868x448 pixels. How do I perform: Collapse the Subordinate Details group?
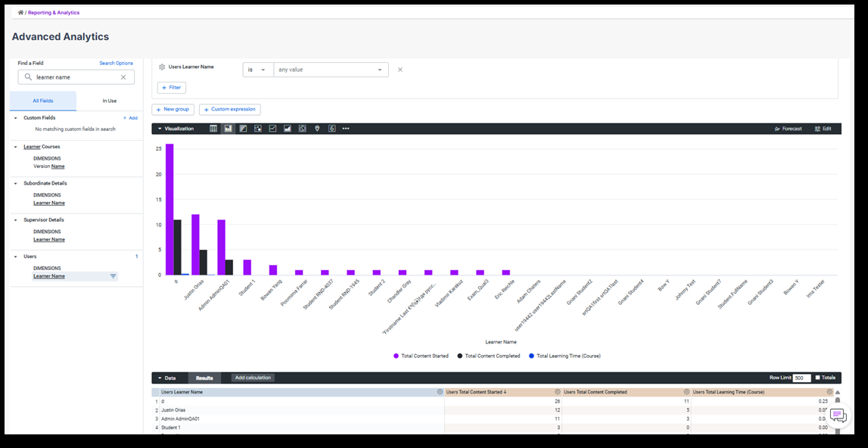tap(15, 183)
